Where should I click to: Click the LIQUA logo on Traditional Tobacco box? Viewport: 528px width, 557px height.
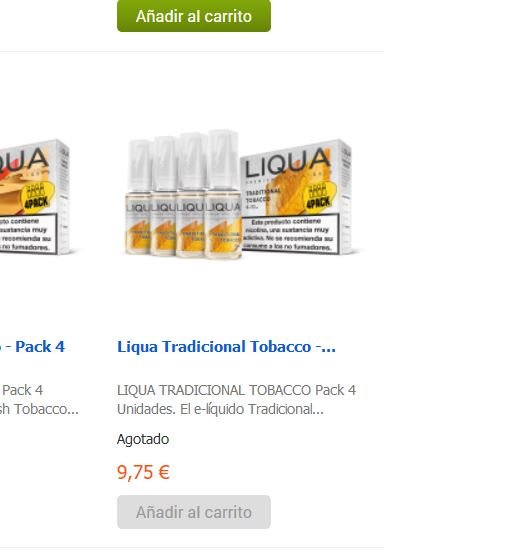tap(288, 162)
